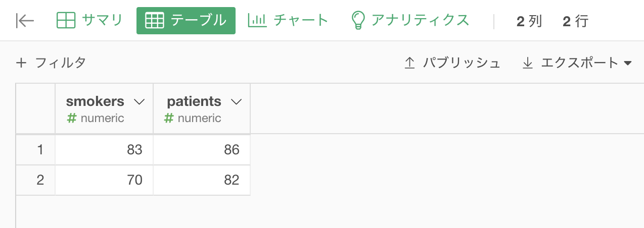This screenshot has width=644, height=228.
Task: Click the upload arrow publish icon
Action: coord(409,63)
